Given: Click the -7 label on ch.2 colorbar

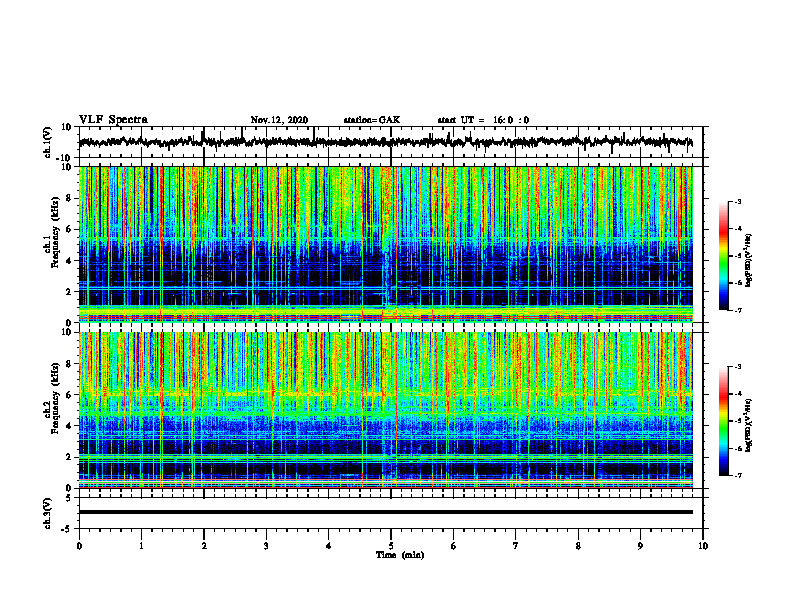Looking at the screenshot, I should point(738,475).
